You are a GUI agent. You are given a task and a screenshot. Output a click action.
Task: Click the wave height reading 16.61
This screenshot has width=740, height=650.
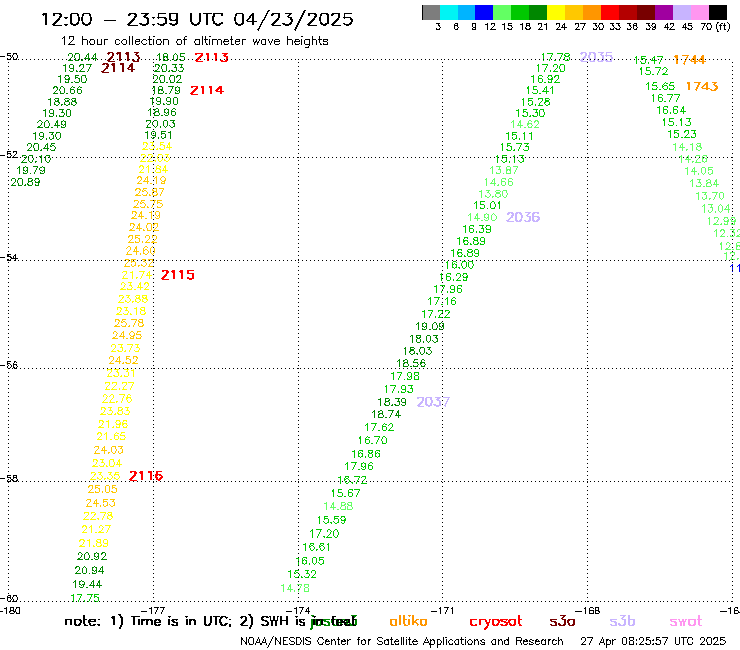pos(316,547)
